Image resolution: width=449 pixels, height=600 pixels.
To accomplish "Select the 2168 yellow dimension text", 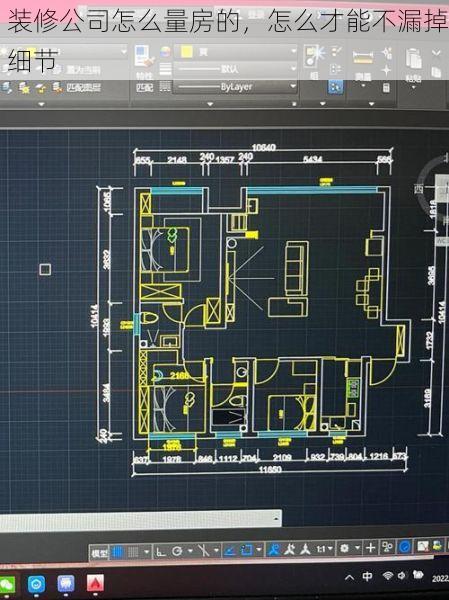I will coord(180,376).
